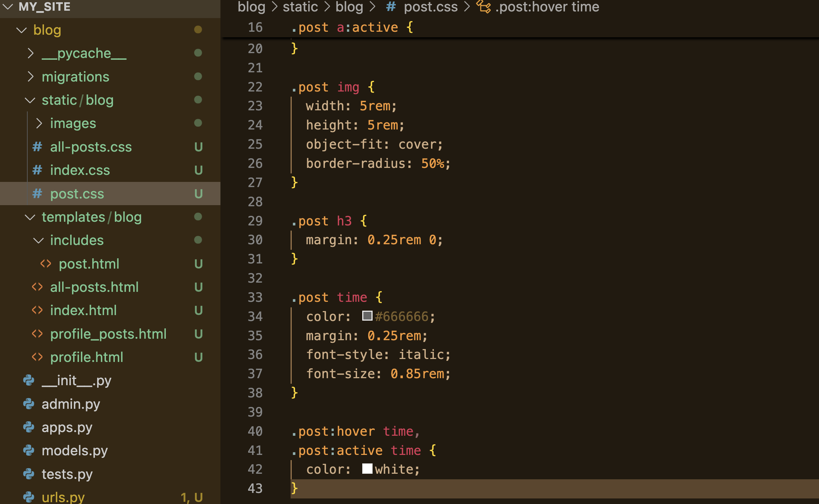This screenshot has width=819, height=504.
Task: Click the selector symbol icon in the breadcrumb
Action: [484, 7]
